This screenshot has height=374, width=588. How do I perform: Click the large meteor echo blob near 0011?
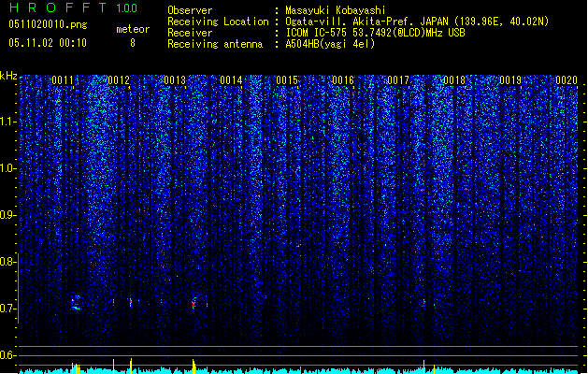click(x=76, y=303)
